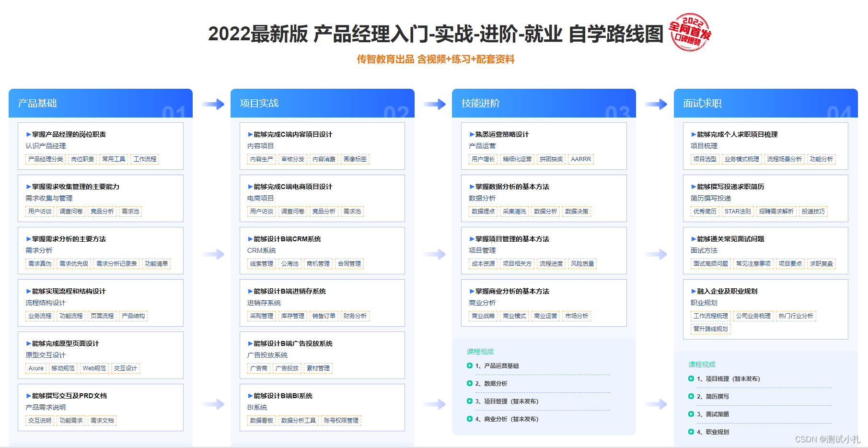Click the 素材管理 tag

[x=318, y=368]
